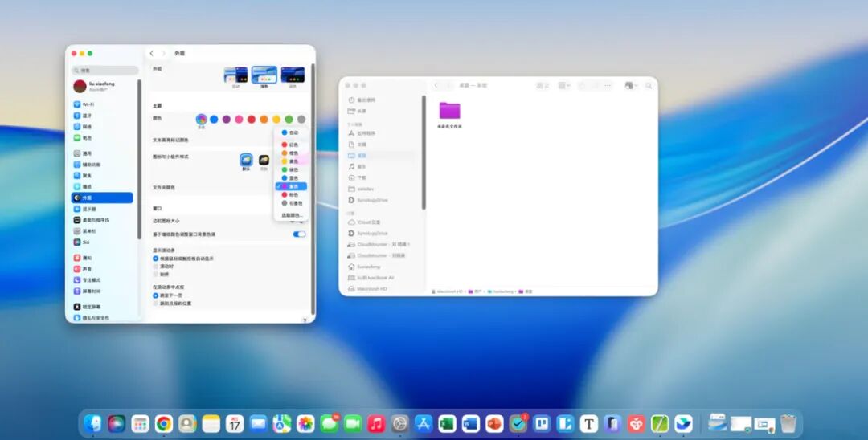Open the Finder more actions ellipsis
The width and height of the screenshot is (868, 440).
(608, 86)
